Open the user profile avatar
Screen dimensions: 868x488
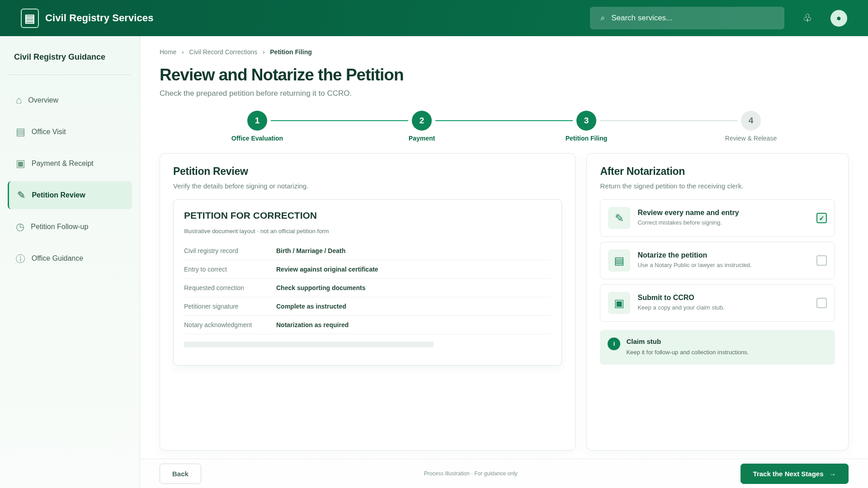(x=839, y=18)
